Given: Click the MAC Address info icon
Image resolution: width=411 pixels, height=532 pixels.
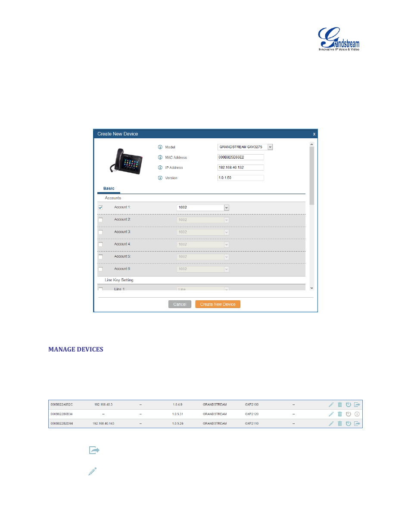Looking at the screenshot, I should (160, 158).
